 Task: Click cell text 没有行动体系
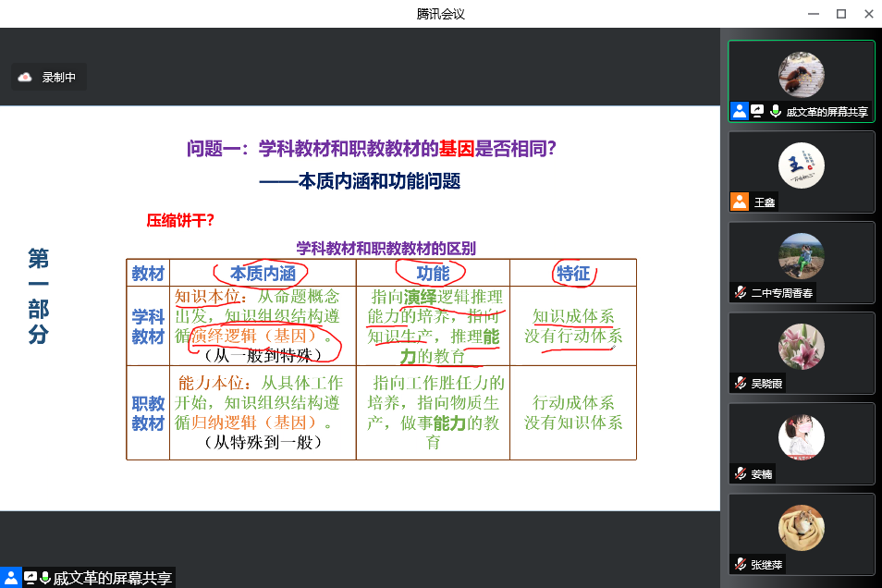573,336
